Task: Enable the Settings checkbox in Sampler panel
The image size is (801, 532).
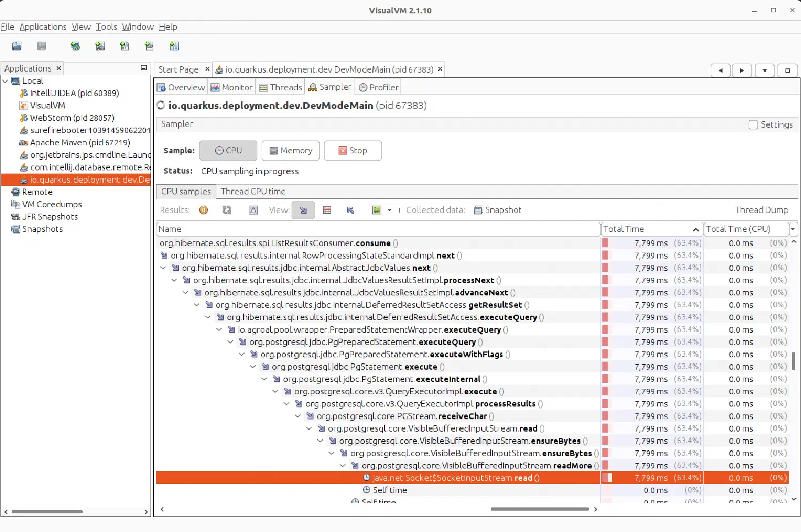Action: pos(754,124)
